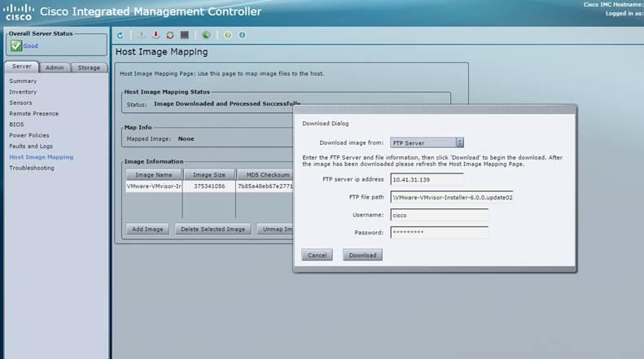Image resolution: width=644 pixels, height=359 pixels.
Task: Open Remote Presence page
Action: pos(34,114)
